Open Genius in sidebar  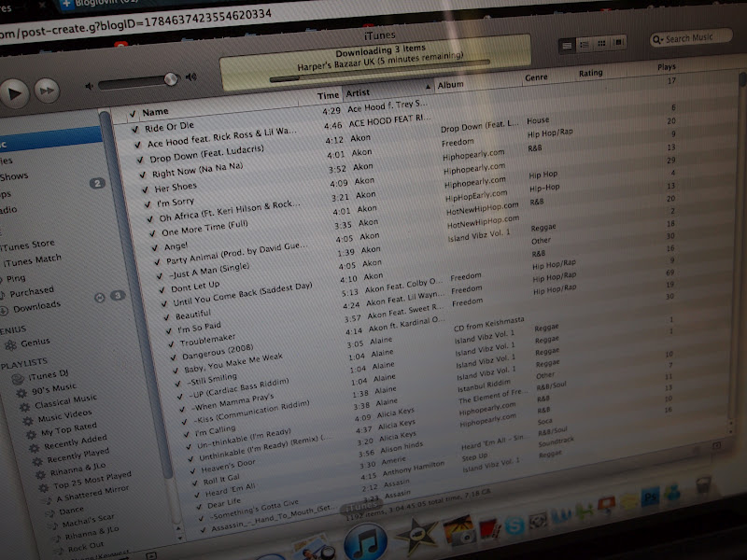tap(35, 342)
